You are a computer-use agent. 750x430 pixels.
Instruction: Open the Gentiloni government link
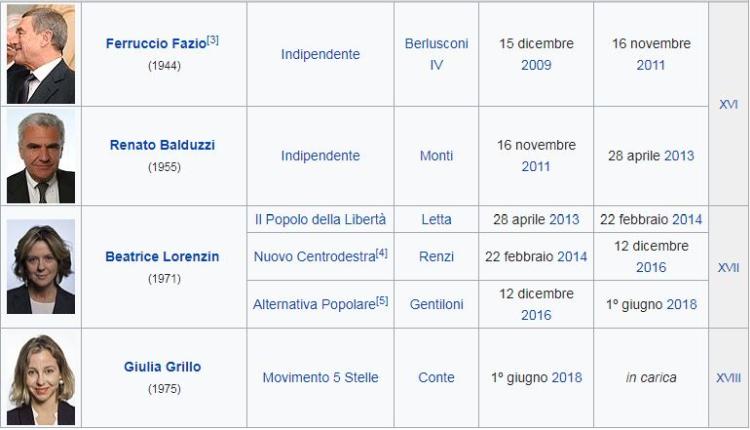tap(436, 304)
